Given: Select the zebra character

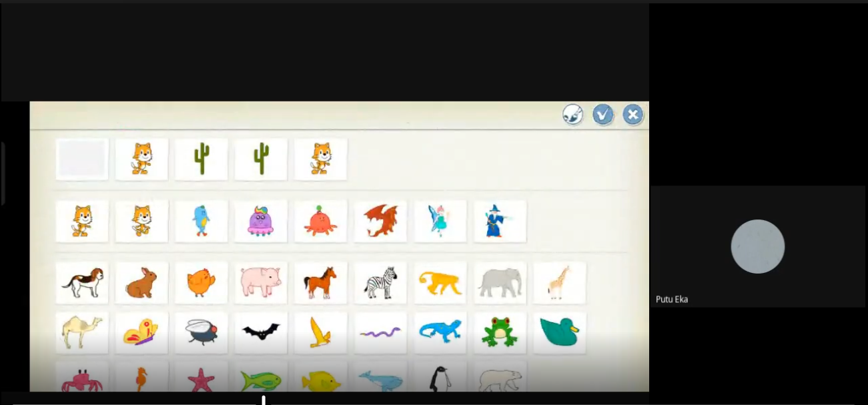Looking at the screenshot, I should (380, 282).
